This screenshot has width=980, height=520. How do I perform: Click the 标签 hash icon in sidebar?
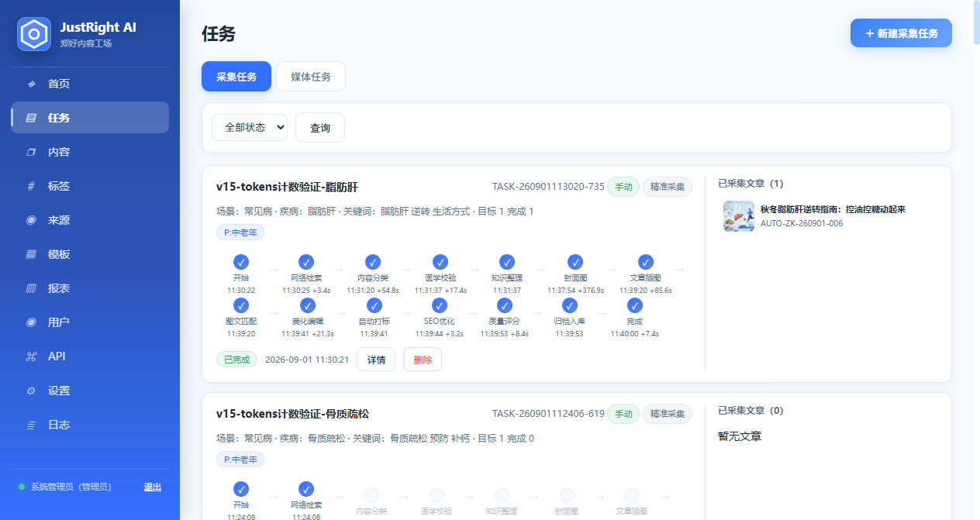[31, 186]
